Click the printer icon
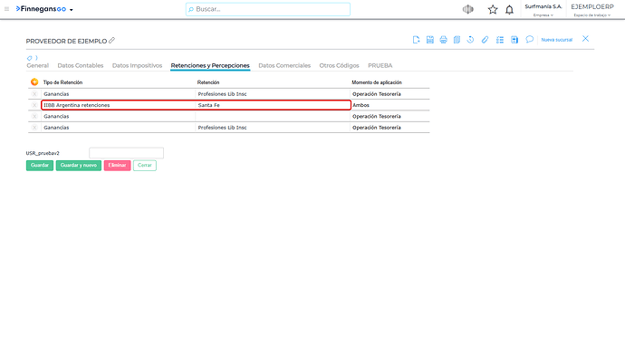625x364 pixels. tap(443, 40)
